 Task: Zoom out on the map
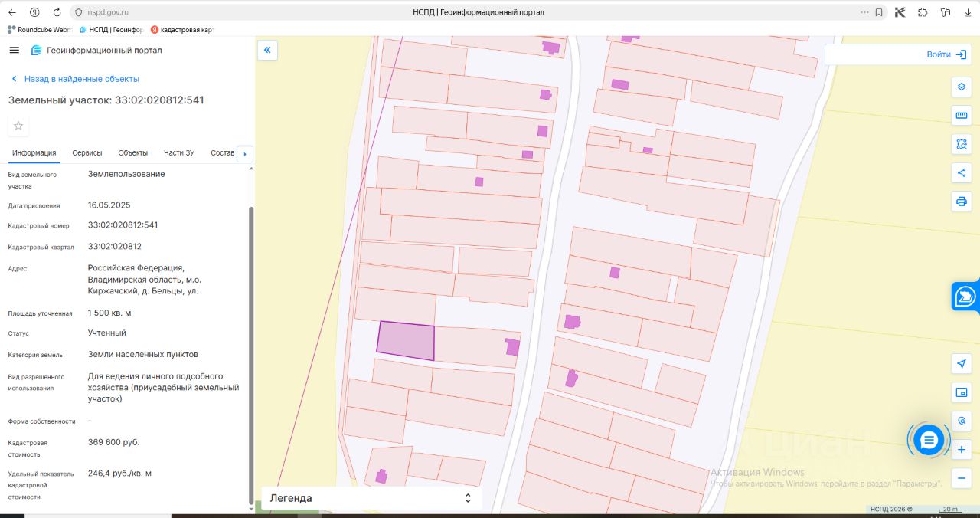click(x=962, y=478)
